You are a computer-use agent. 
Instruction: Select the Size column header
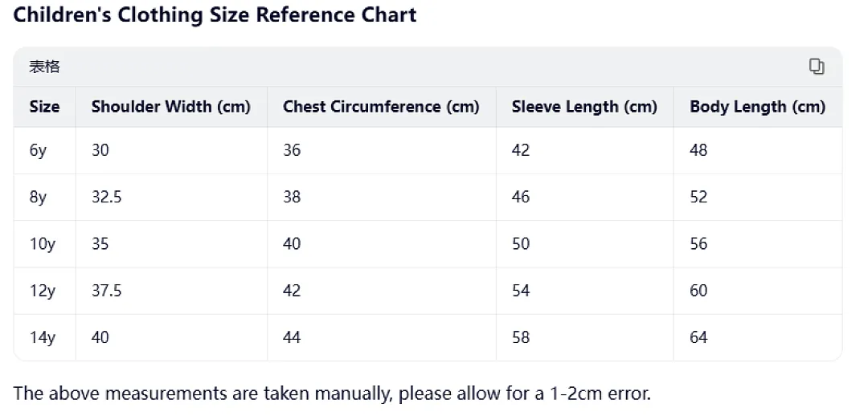[45, 106]
